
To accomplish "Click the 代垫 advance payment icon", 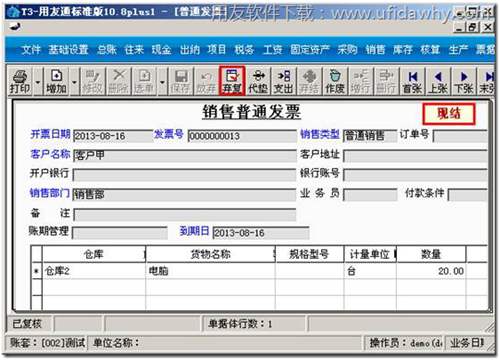I will tap(258, 81).
